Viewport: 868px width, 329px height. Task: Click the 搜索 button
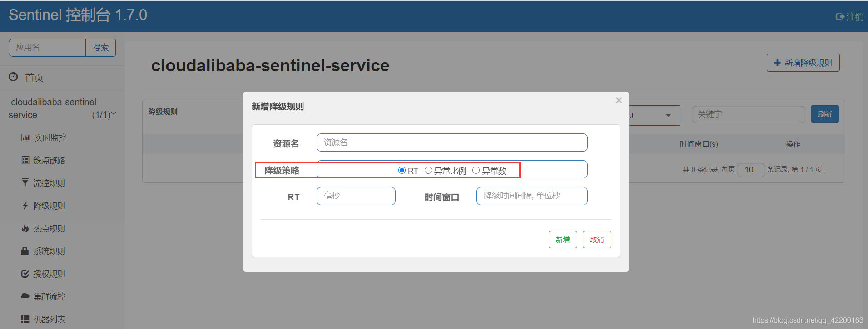(100, 48)
